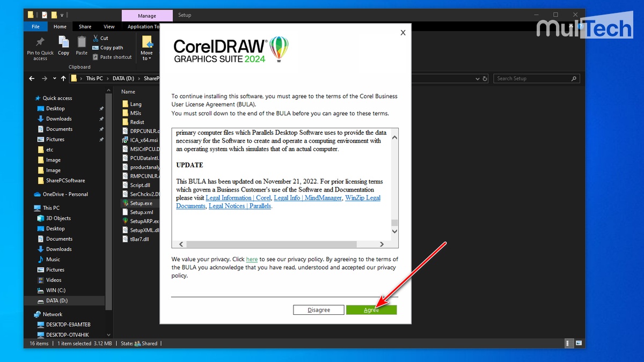Open the Share ribbon tab
Screen dimensions: 644x362
point(85,27)
